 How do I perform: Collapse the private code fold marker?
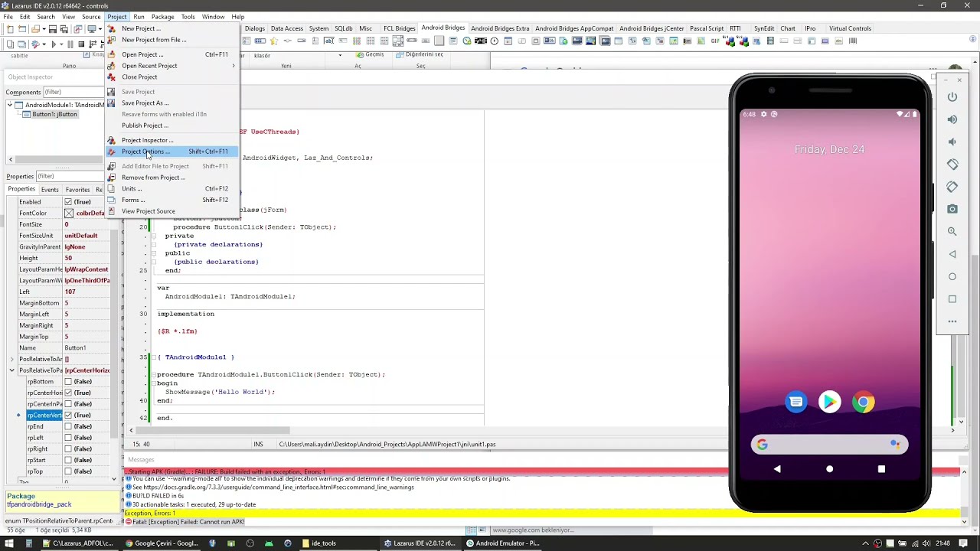(153, 236)
